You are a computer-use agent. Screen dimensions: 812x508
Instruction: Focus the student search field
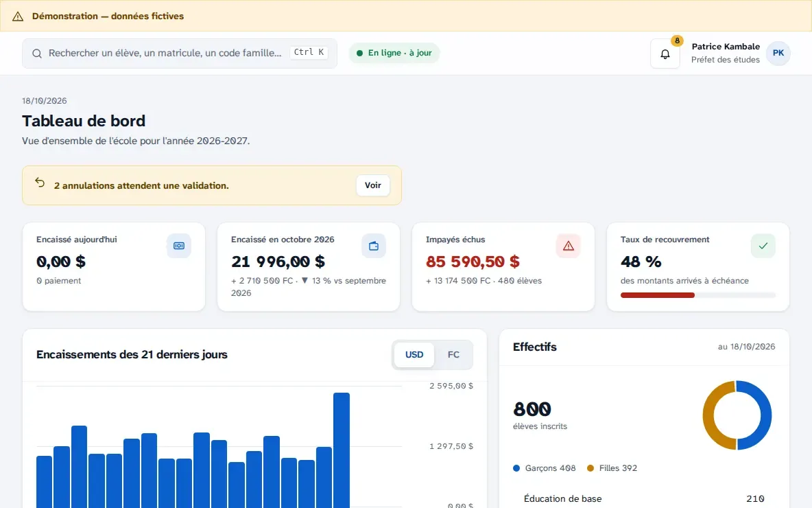(x=179, y=54)
